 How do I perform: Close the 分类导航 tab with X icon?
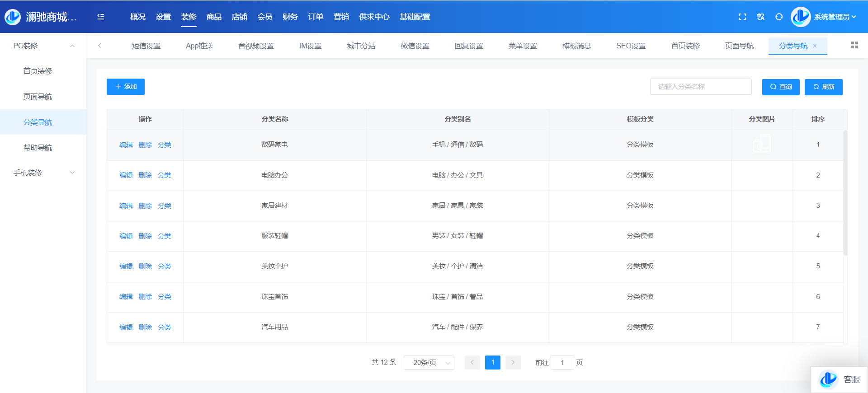coord(815,46)
